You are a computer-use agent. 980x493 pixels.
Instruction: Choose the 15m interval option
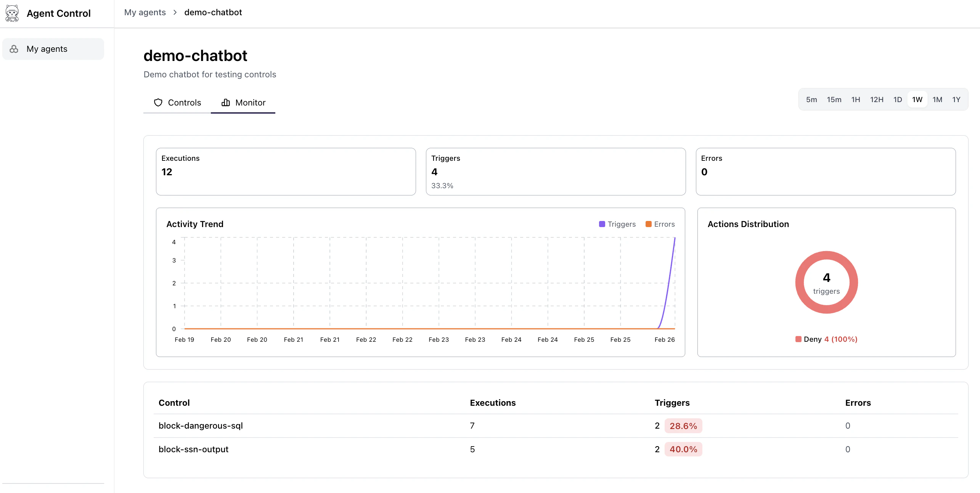[x=834, y=99]
